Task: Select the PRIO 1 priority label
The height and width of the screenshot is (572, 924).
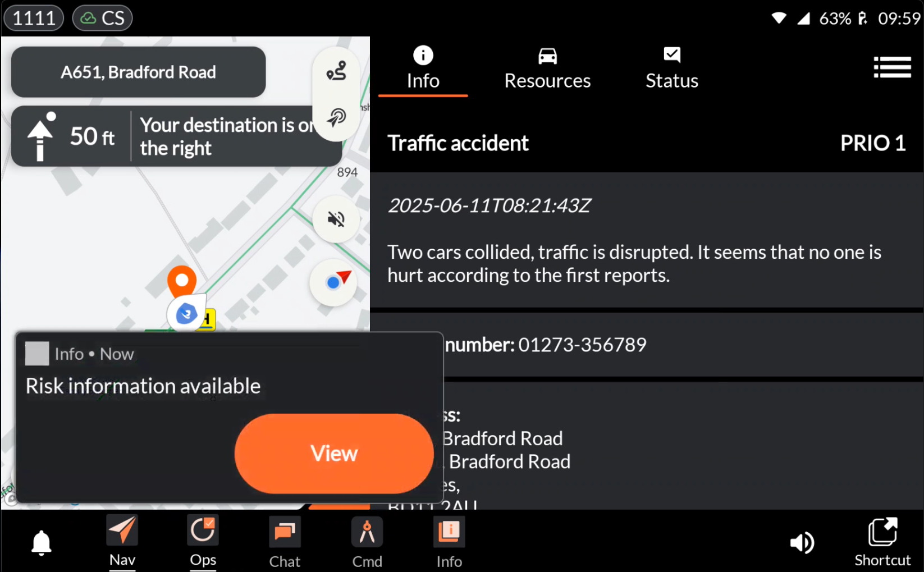Action: tap(873, 143)
